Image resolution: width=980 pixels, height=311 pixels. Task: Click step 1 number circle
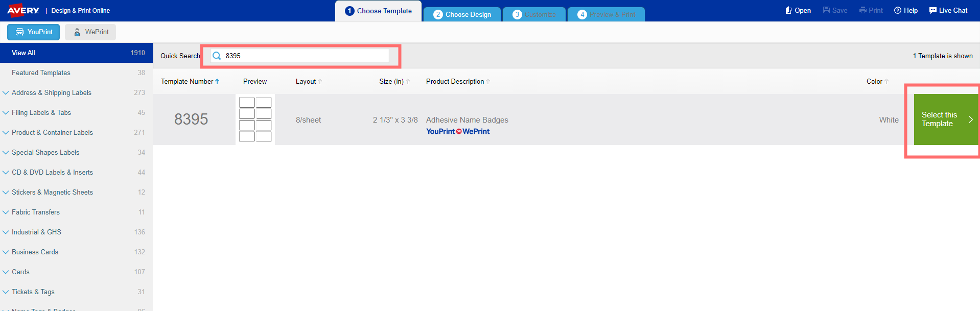tap(349, 11)
